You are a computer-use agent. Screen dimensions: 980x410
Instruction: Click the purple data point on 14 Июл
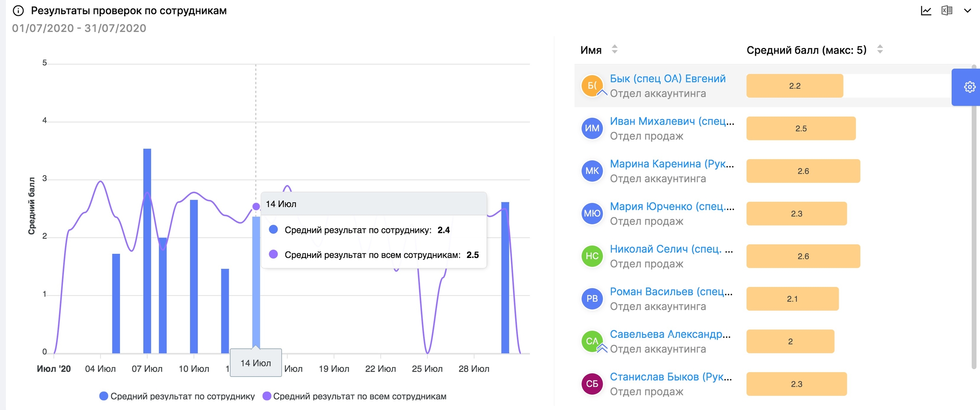coord(256,206)
